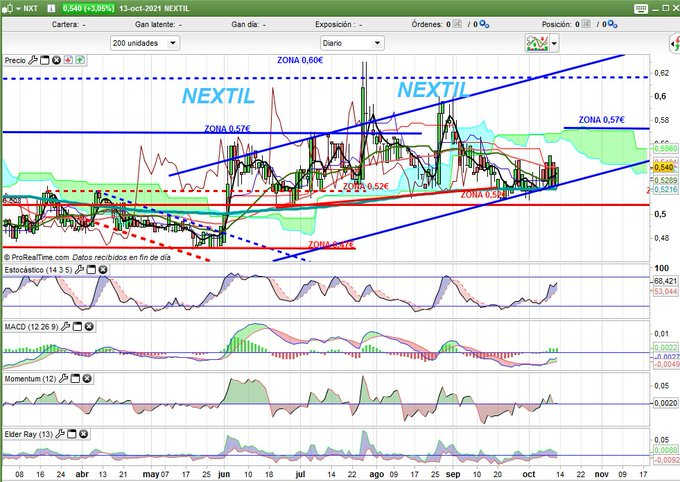Open the Posición list table icon

[586, 24]
